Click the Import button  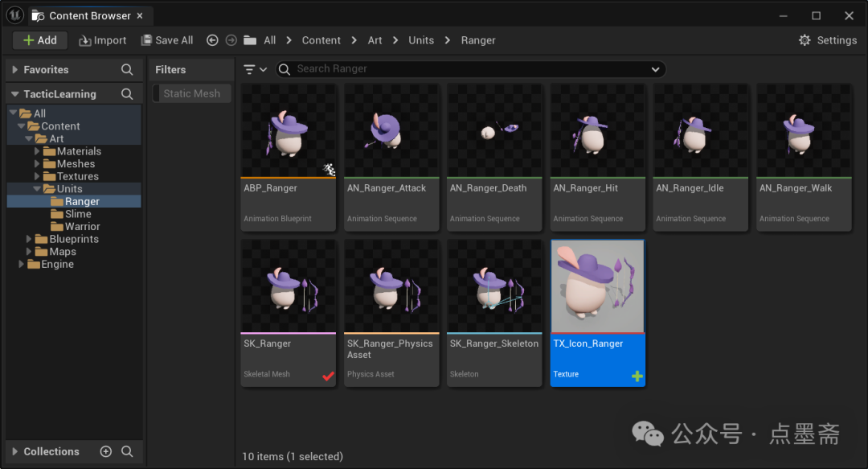tap(102, 40)
